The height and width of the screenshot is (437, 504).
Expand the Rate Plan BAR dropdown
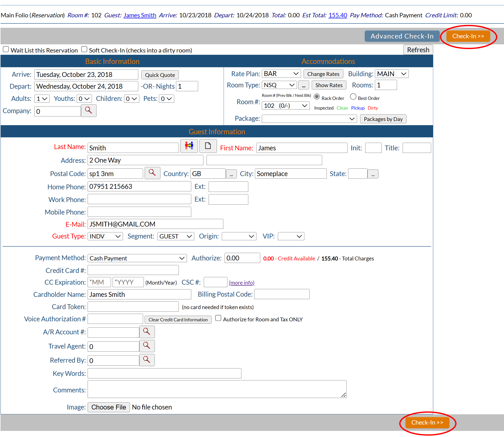281,74
